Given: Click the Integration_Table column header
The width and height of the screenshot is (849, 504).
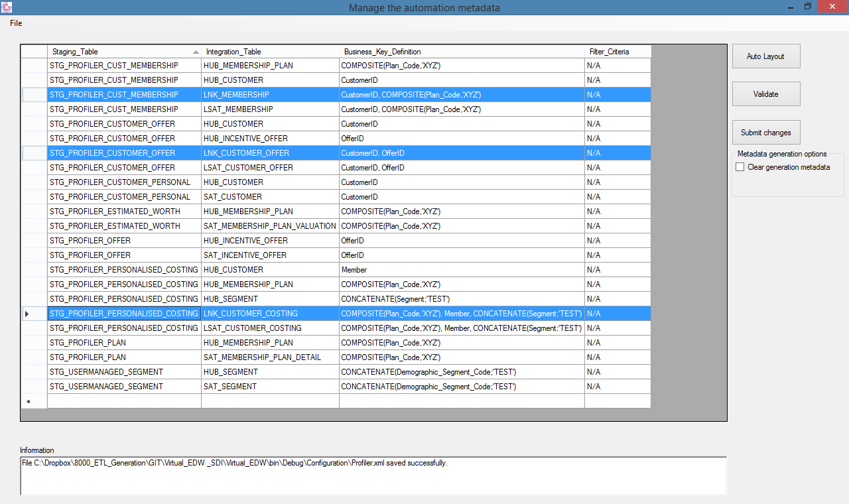Looking at the screenshot, I should tap(270, 52).
